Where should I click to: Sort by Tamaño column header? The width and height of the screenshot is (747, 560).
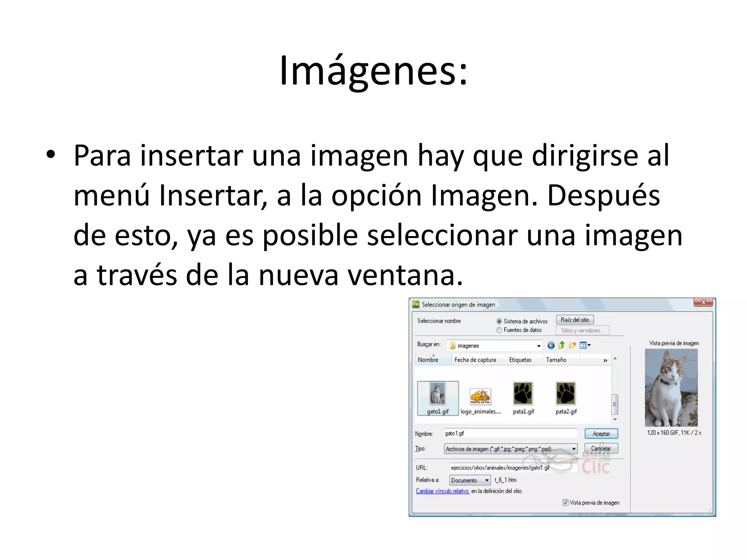(561, 360)
